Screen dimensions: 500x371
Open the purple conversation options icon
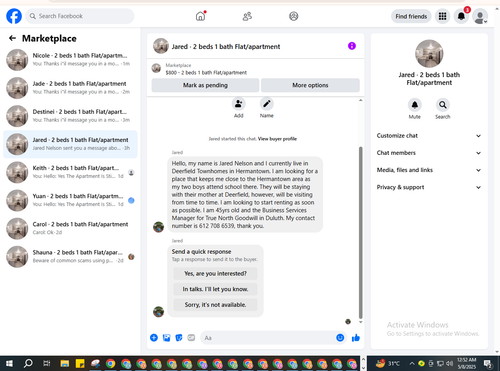point(352,46)
